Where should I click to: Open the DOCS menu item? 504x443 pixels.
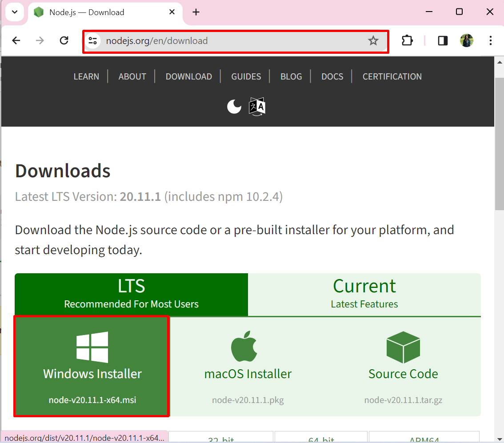(x=332, y=76)
